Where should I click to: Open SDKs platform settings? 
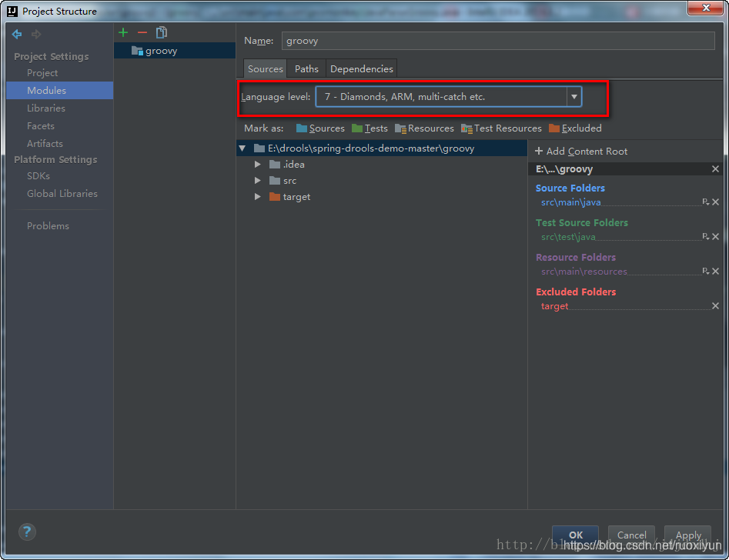click(x=38, y=176)
